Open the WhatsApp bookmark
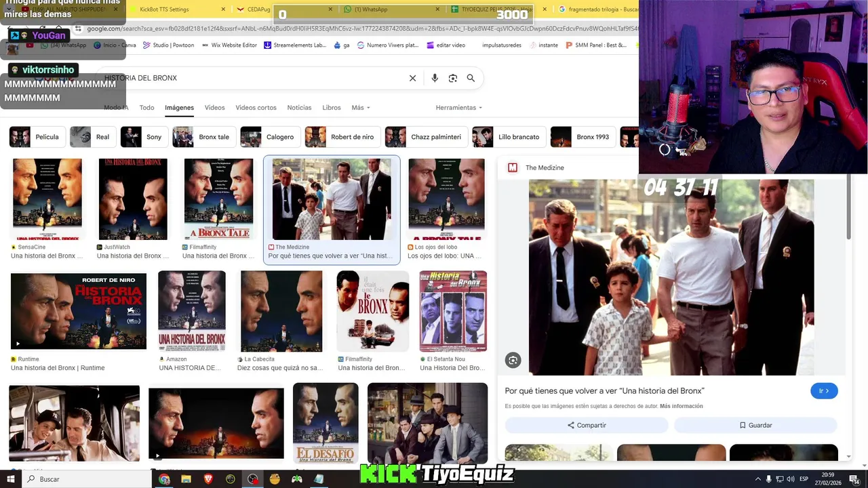 (64, 45)
